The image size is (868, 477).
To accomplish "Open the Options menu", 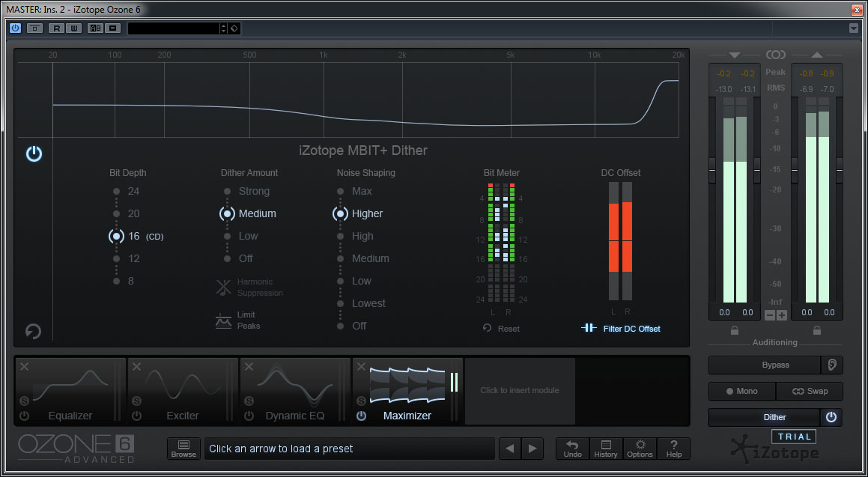I will click(x=640, y=449).
